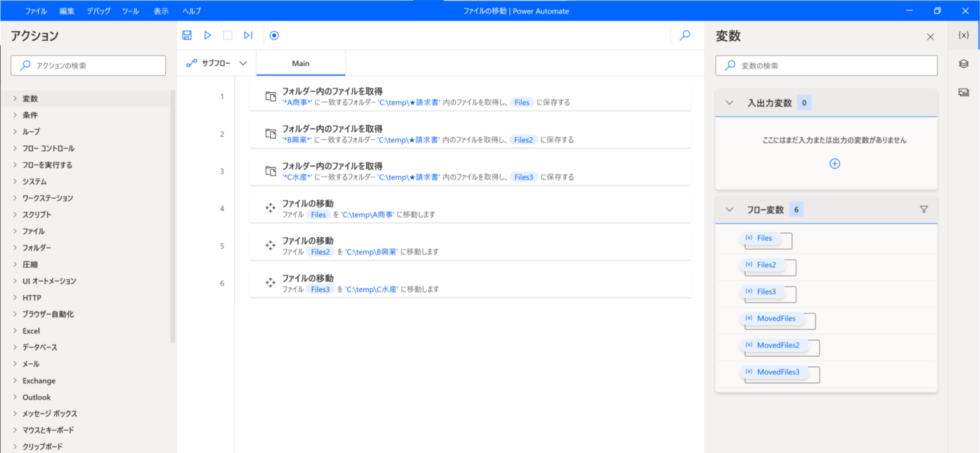Open the サブフロー dropdown
Screen dimensions: 980x453
pyautogui.click(x=217, y=63)
